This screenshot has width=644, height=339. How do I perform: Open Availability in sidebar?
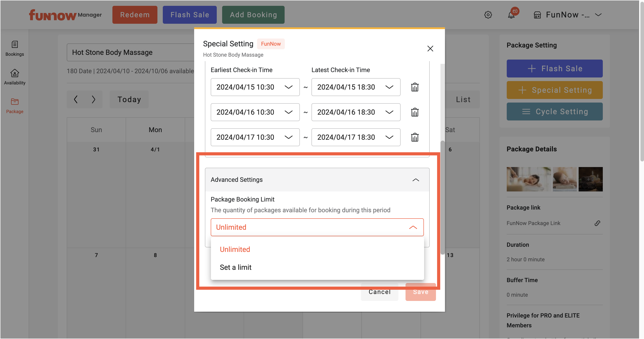click(15, 77)
